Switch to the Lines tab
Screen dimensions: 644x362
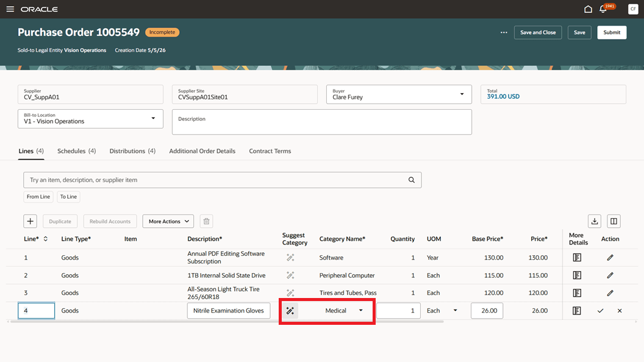[x=31, y=151]
